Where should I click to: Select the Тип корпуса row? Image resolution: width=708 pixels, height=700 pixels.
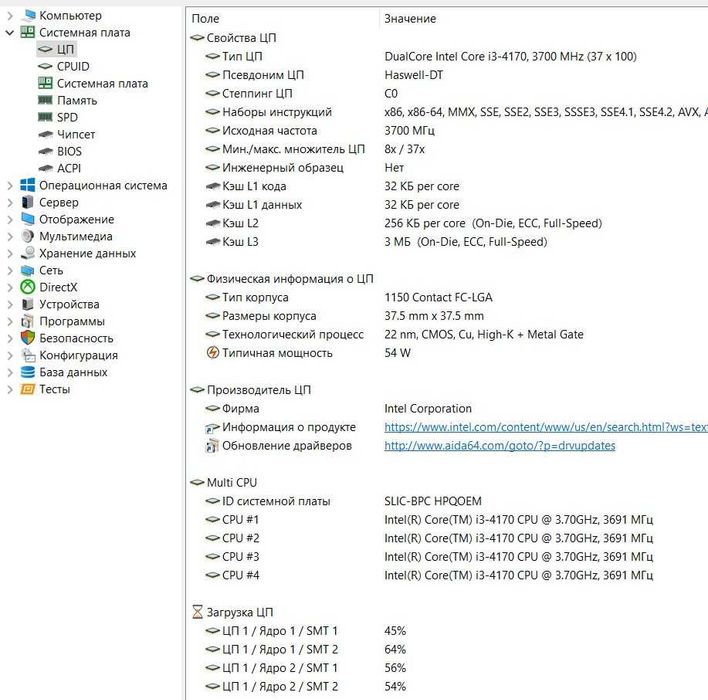pos(449,297)
